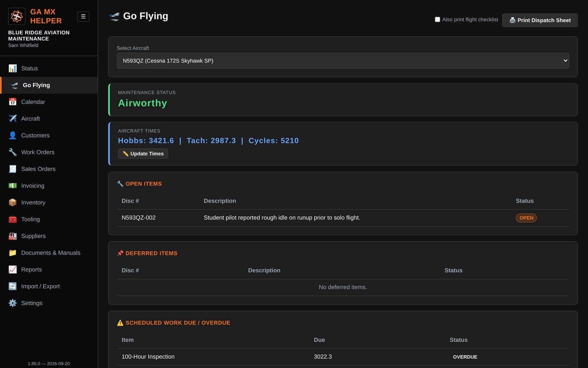Click the Calendar icon in sidebar
This screenshot has height=368, width=588.
[x=12, y=102]
